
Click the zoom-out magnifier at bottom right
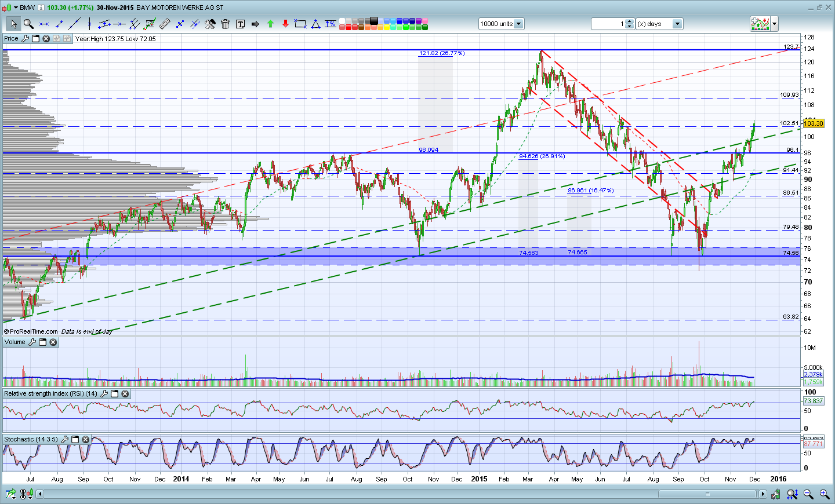tap(808, 494)
